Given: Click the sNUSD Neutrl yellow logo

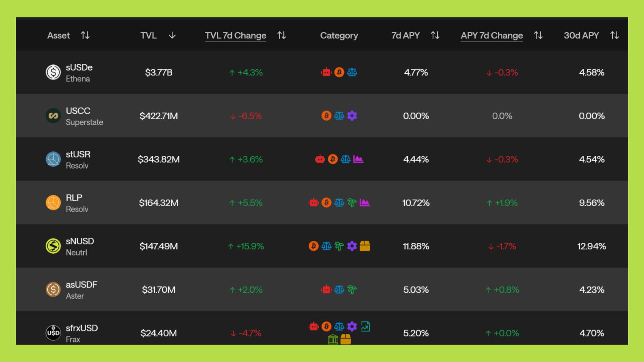Looking at the screenshot, I should (53, 246).
